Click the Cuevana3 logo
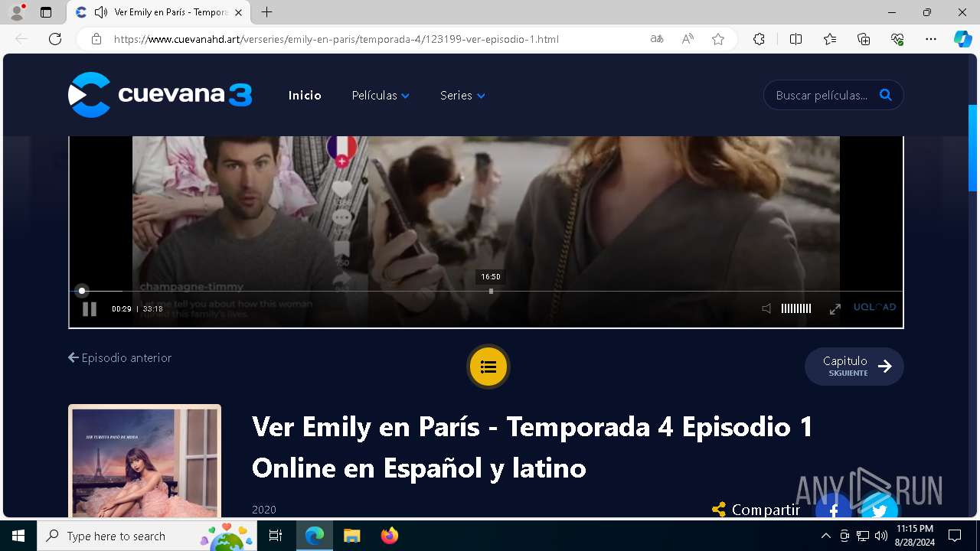Viewport: 980px width, 551px height. click(x=160, y=95)
